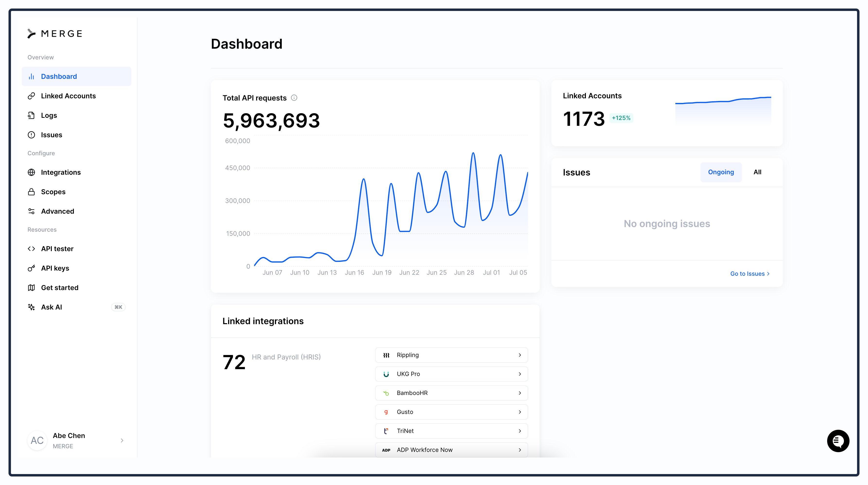The width and height of the screenshot is (868, 485).
Task: Open Linked Accounts in the sidebar
Action: coord(68,96)
